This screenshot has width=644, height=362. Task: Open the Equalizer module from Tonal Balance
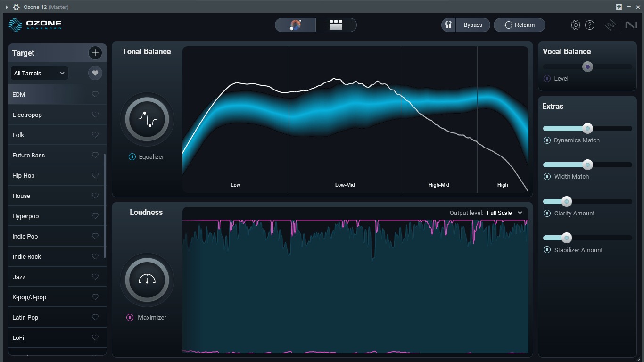(x=147, y=119)
